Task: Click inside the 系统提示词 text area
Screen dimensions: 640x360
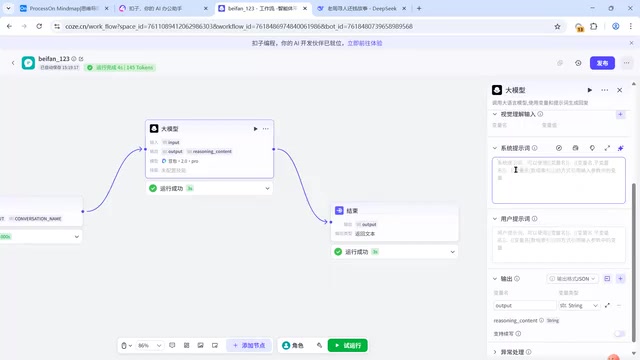Action: coord(558,180)
